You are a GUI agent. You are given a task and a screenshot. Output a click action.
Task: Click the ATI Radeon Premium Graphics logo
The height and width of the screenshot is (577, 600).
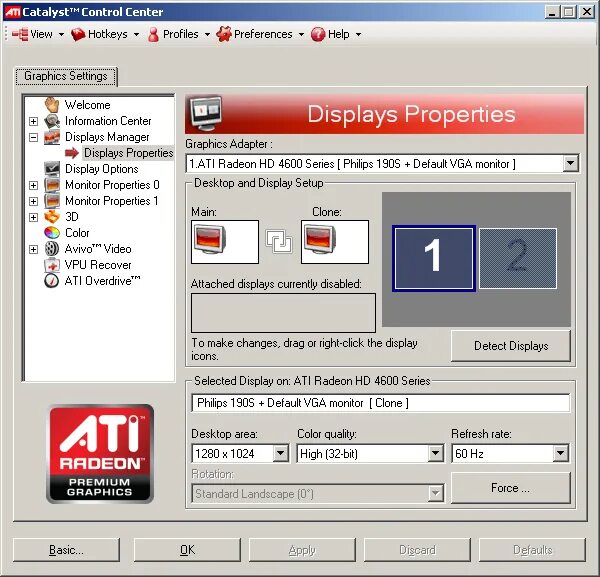pyautogui.click(x=100, y=453)
